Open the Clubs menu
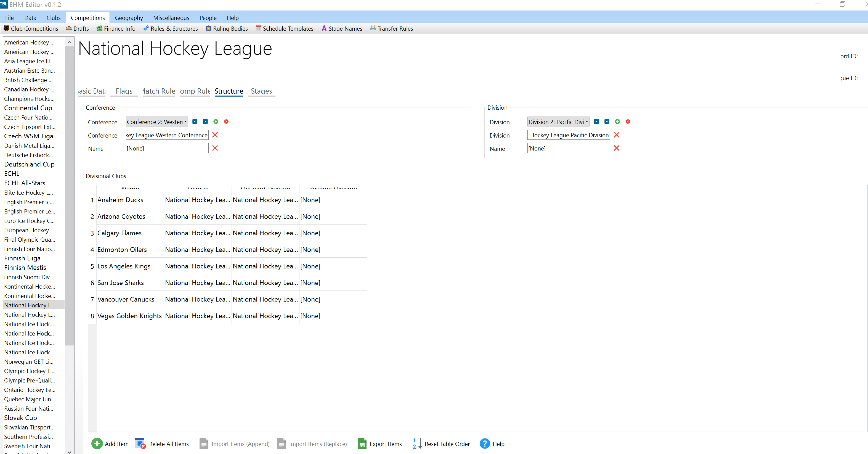The image size is (868, 454). point(54,18)
